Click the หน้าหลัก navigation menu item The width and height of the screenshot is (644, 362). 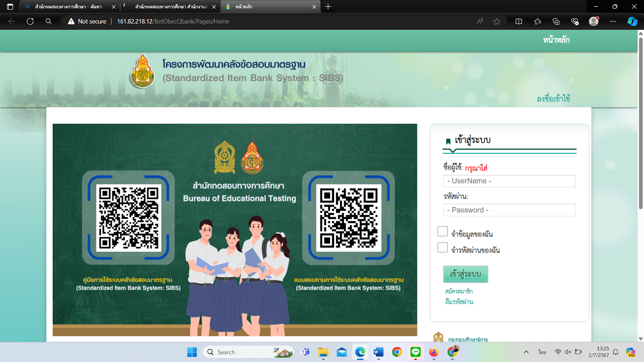click(x=556, y=40)
